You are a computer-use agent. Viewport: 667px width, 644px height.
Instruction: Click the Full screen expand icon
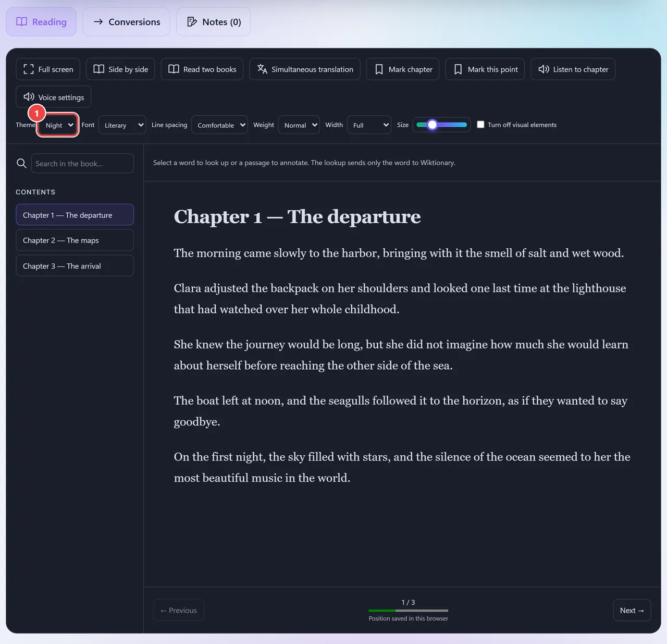29,69
